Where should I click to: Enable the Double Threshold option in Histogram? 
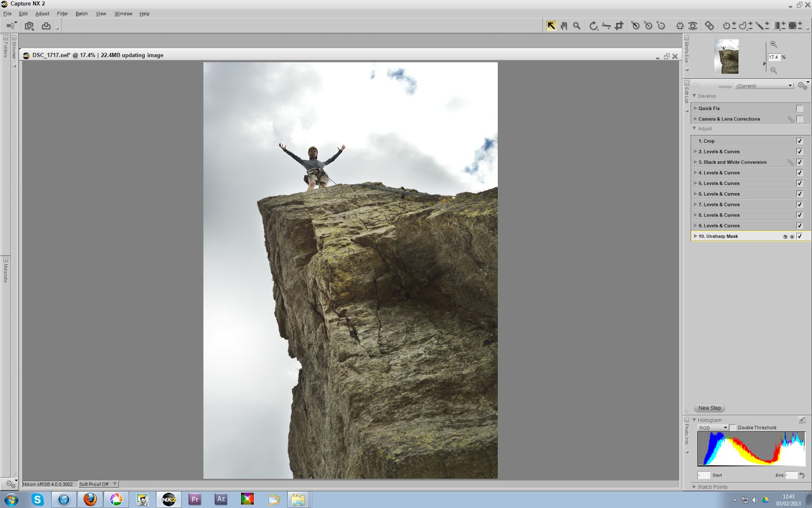point(732,427)
